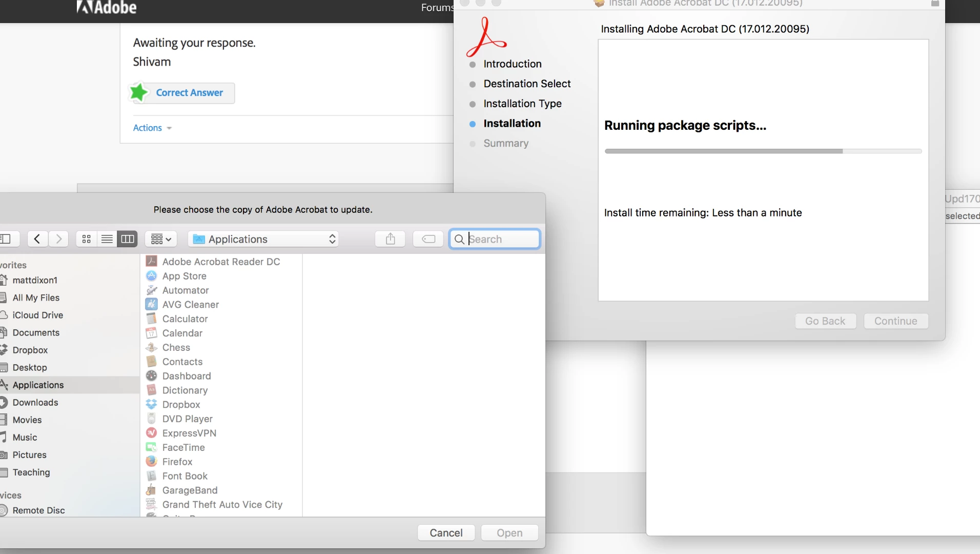Click Installation Type step in installer
980x554 pixels.
tap(522, 104)
